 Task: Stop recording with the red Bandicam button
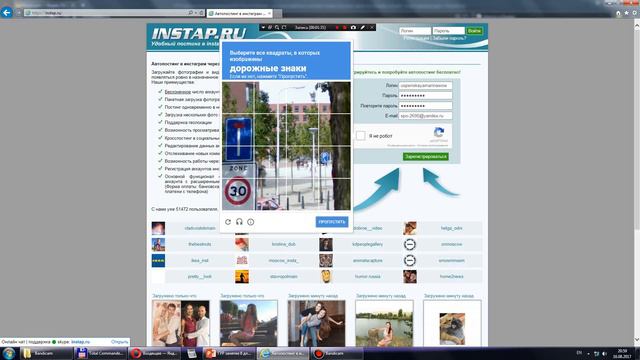click(x=344, y=27)
